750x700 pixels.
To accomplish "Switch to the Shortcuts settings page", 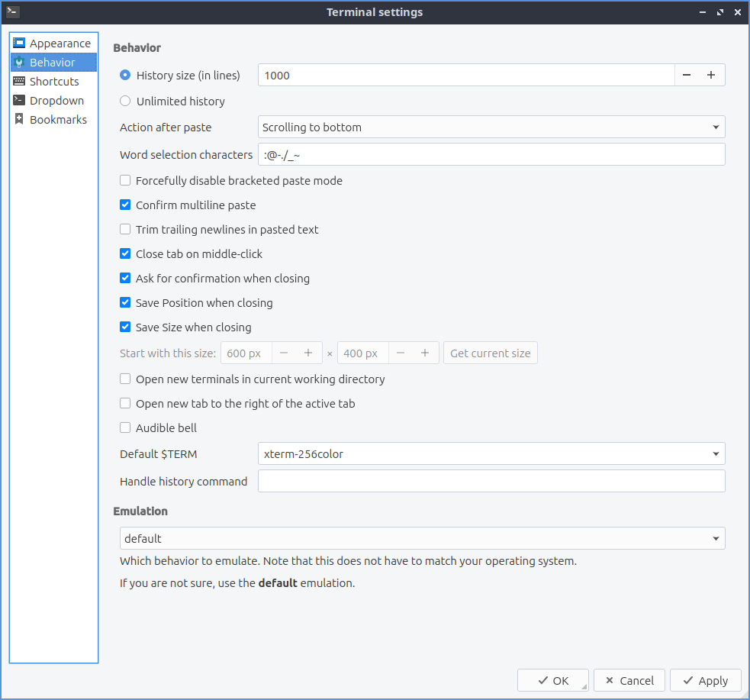I will tap(53, 82).
